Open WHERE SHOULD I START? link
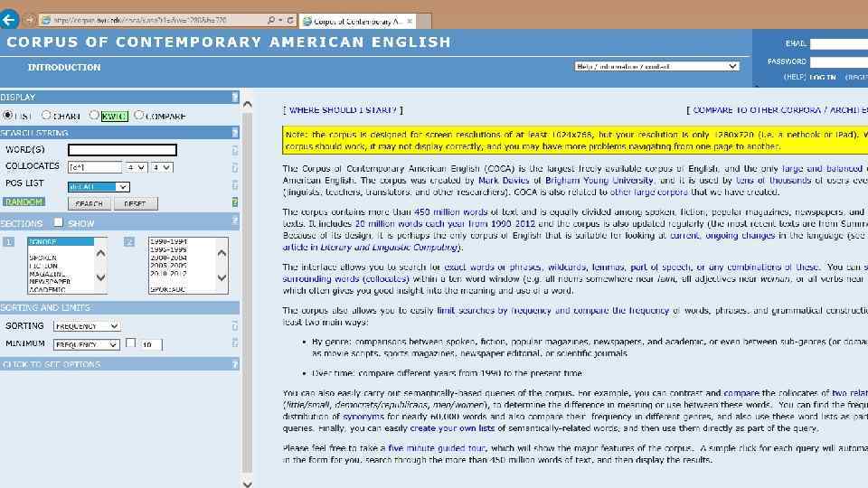 point(343,110)
